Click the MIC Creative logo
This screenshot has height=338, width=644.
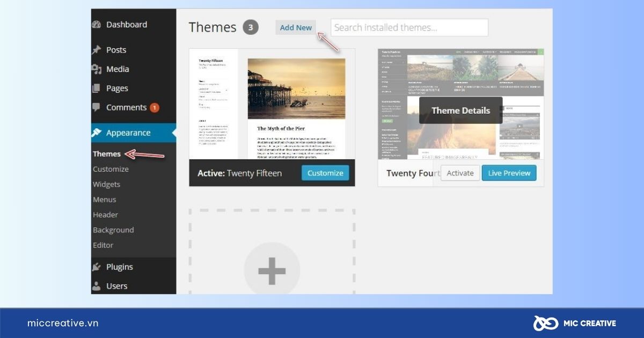pos(575,323)
